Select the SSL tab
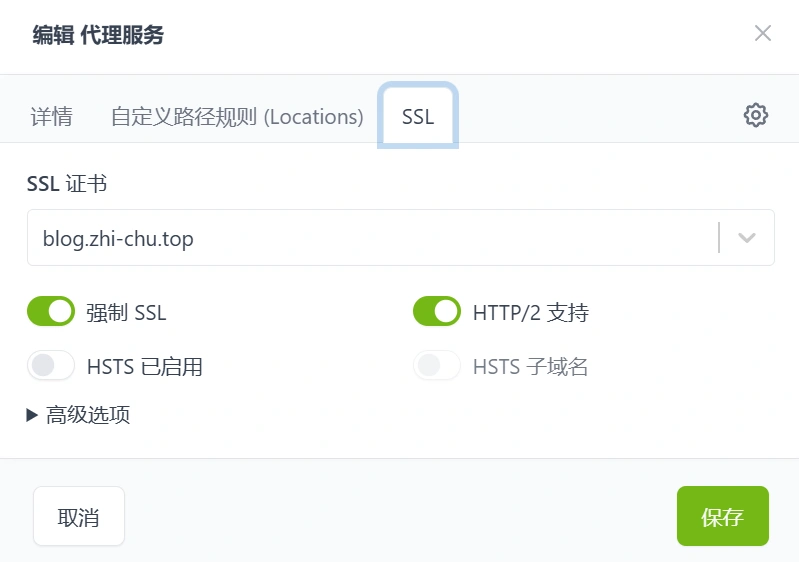This screenshot has width=799, height=562. pos(418,117)
